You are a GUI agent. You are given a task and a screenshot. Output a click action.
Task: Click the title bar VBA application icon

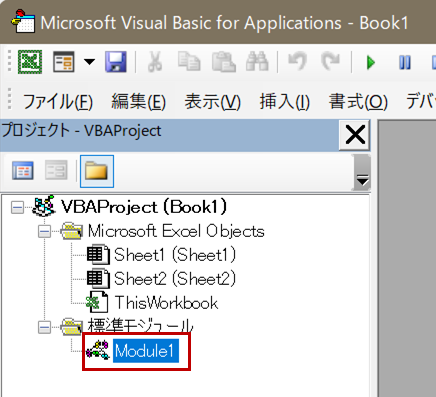coord(23,21)
